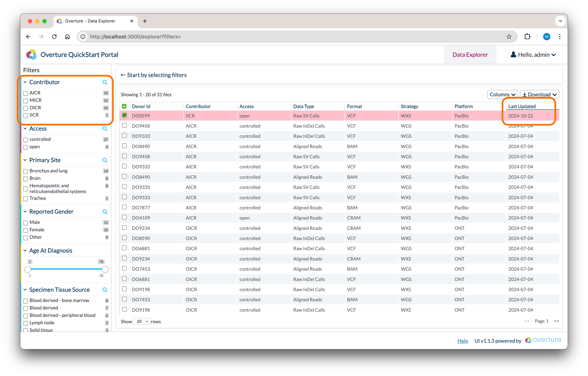
Task: Bookmark this page with the star icon
Action: tap(509, 37)
